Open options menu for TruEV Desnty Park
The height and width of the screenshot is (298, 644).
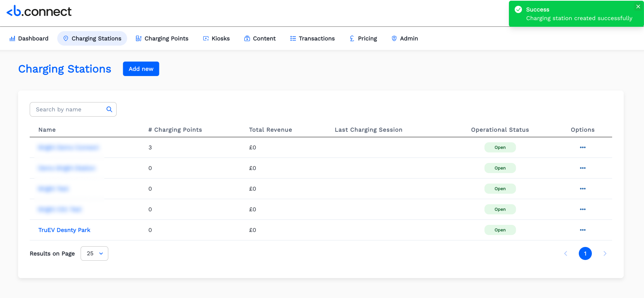pyautogui.click(x=582, y=230)
